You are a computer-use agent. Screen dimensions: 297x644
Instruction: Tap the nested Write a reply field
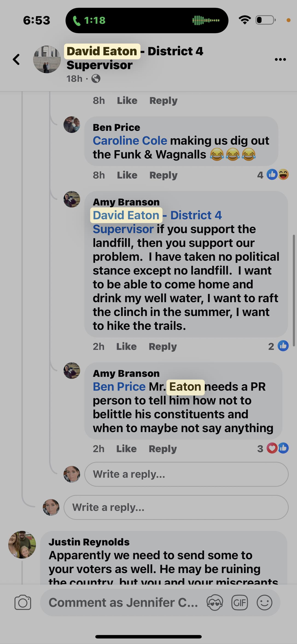(186, 474)
